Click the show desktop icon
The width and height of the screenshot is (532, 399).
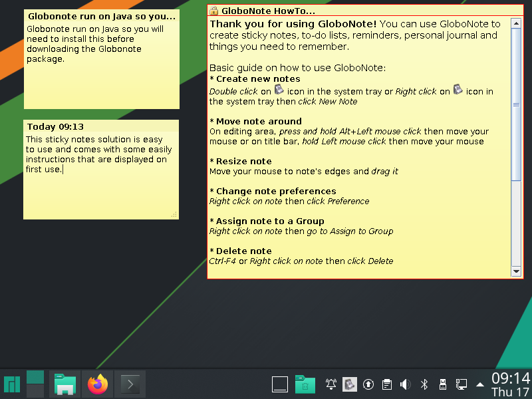click(280, 384)
